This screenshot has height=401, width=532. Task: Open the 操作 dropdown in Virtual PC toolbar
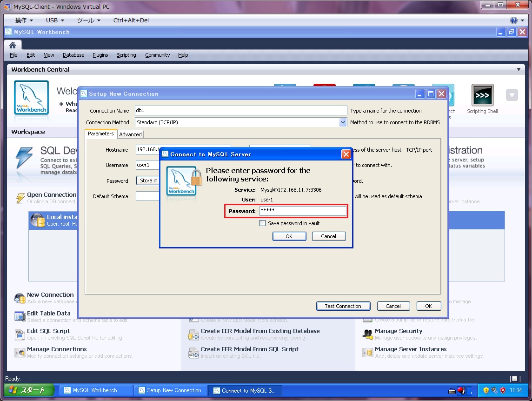point(24,20)
